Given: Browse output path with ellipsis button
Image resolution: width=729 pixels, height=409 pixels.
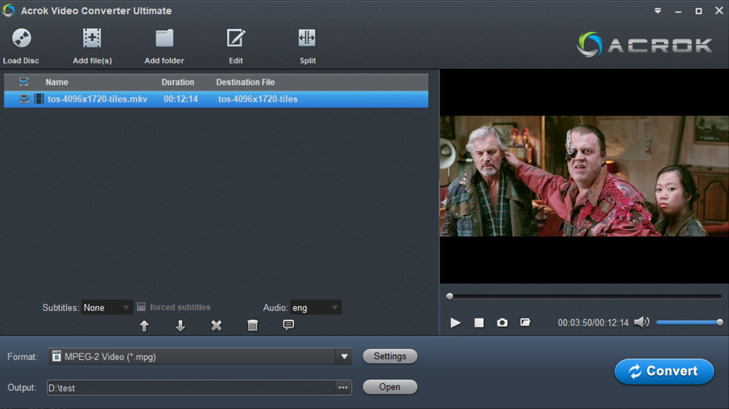Looking at the screenshot, I should pyautogui.click(x=343, y=388).
